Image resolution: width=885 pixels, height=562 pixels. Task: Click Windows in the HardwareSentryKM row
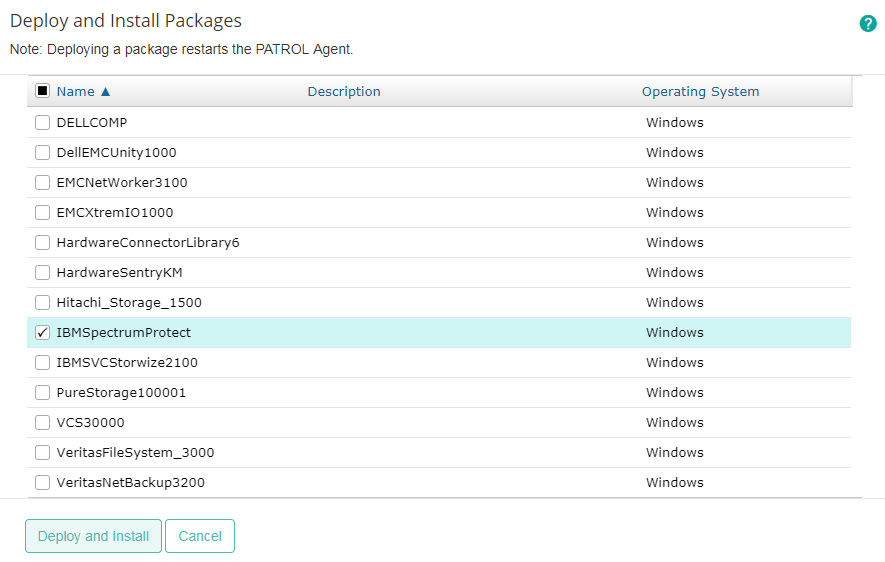pos(674,273)
